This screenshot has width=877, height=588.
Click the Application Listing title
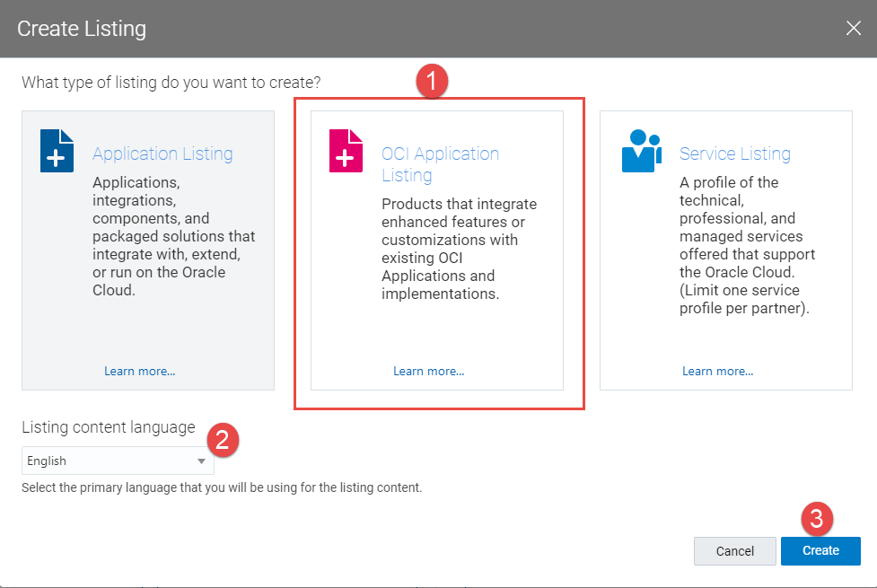point(162,154)
